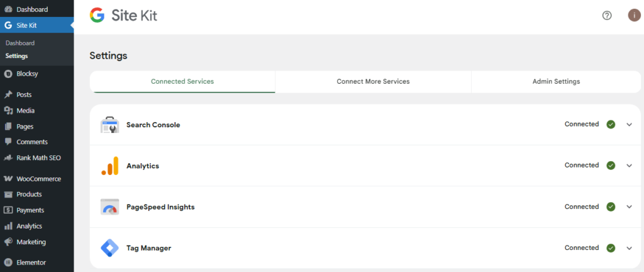
Task: Click the Search Console service icon
Action: pos(109,125)
